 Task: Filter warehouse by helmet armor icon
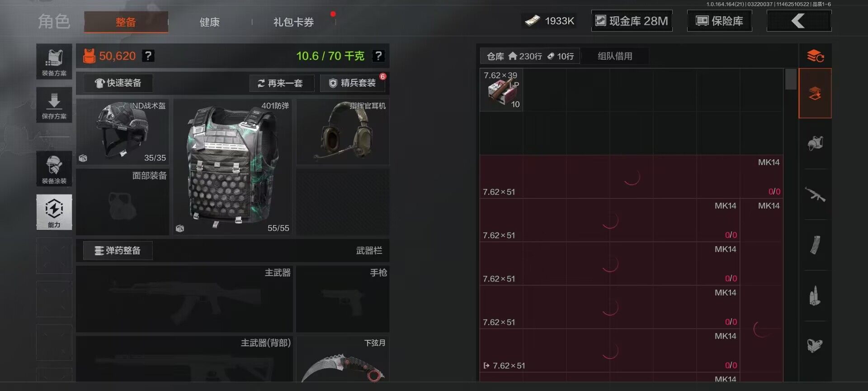pyautogui.click(x=815, y=144)
